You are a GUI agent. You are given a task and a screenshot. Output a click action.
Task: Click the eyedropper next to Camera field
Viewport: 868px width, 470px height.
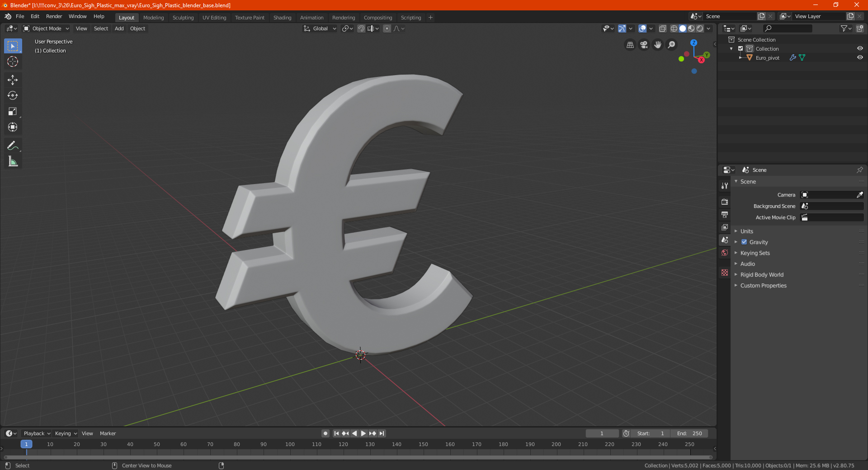(x=859, y=195)
